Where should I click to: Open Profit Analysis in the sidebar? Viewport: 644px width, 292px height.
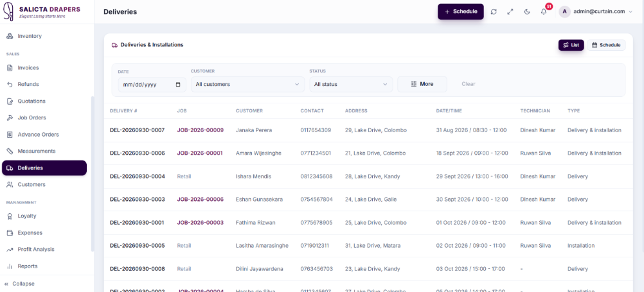pos(44,250)
